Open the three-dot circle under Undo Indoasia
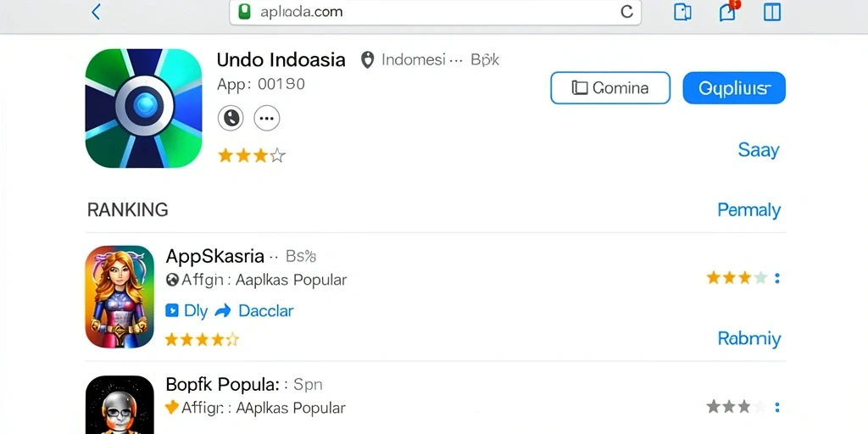Image resolution: width=868 pixels, height=434 pixels. (267, 118)
